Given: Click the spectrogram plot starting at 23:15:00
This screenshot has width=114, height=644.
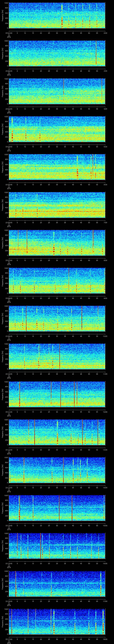Looking at the screenshot, I should click(57, 546).
